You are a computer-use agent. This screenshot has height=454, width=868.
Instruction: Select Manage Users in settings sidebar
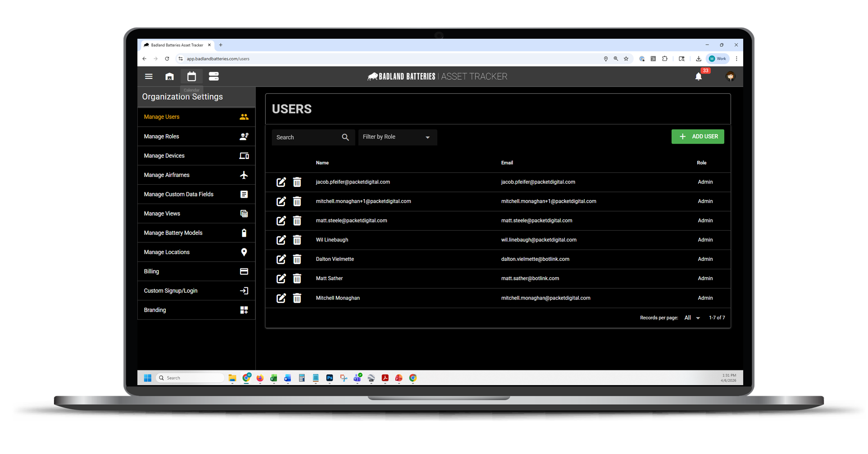[196, 117]
